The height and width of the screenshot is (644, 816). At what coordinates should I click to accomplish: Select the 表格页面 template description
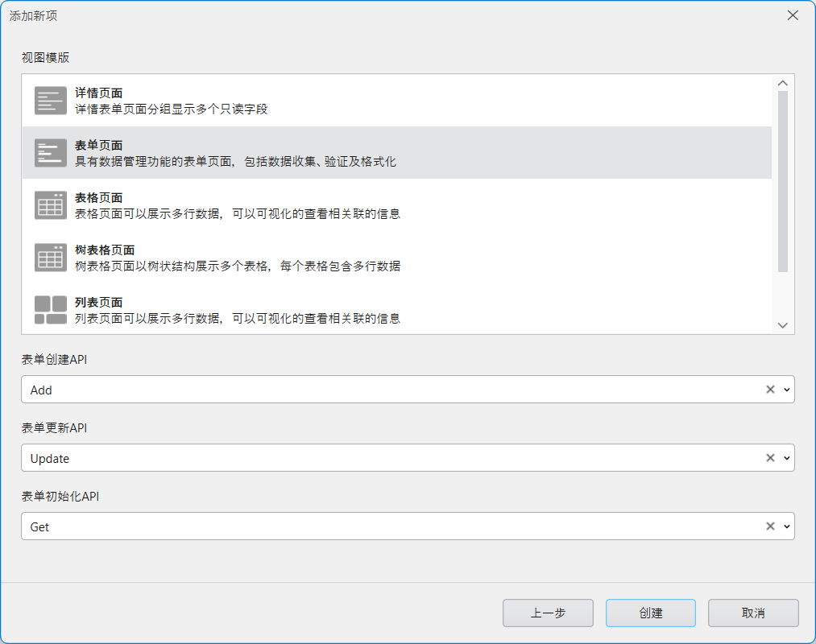(x=238, y=214)
